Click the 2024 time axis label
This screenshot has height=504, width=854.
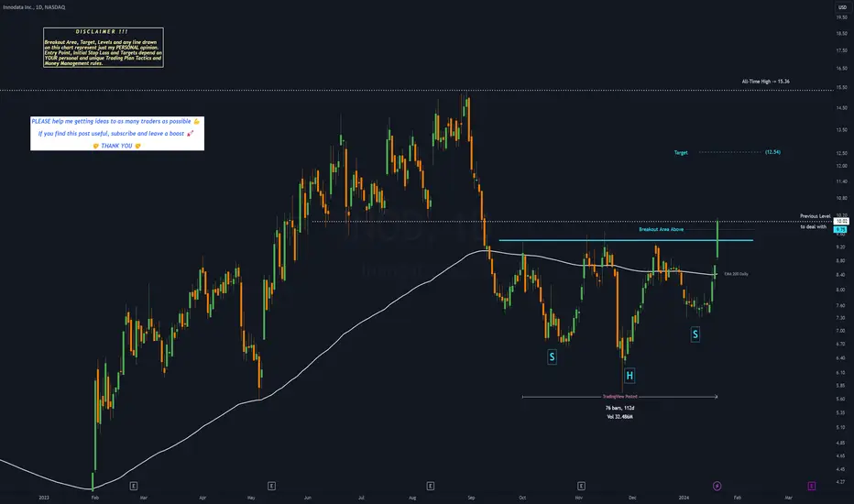point(684,498)
